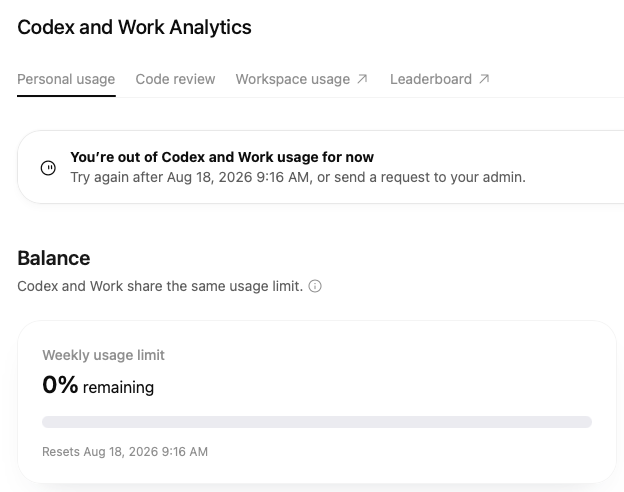Click the Weekly usage limit label
This screenshot has height=492, width=624.
[103, 355]
